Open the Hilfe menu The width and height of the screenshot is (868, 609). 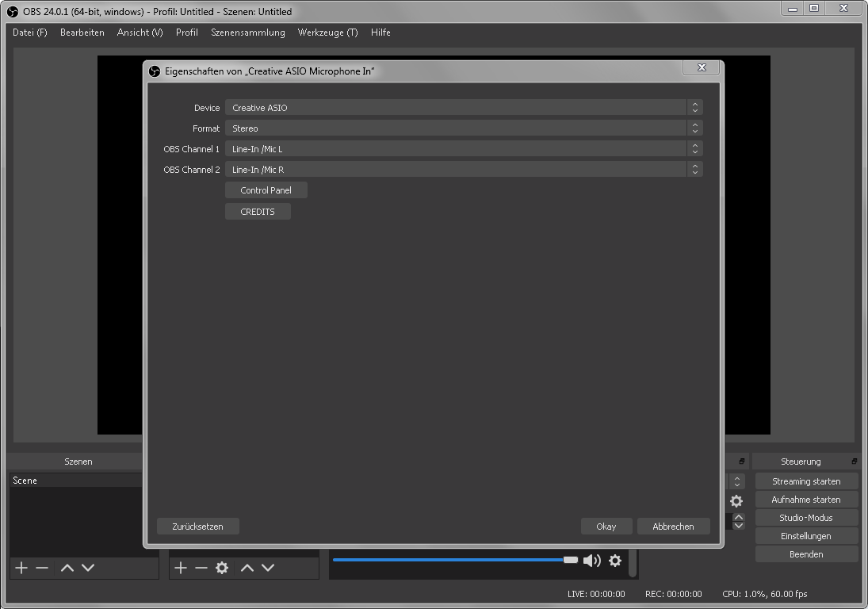click(380, 33)
